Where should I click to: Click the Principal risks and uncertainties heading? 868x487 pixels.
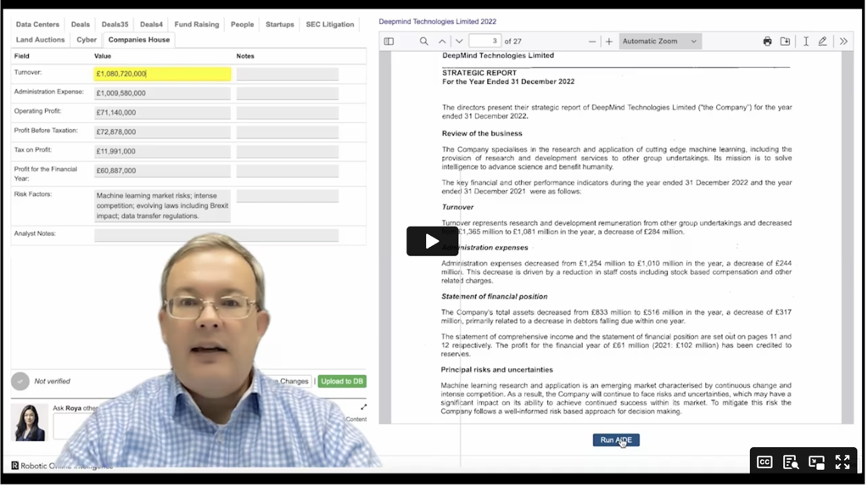point(498,371)
